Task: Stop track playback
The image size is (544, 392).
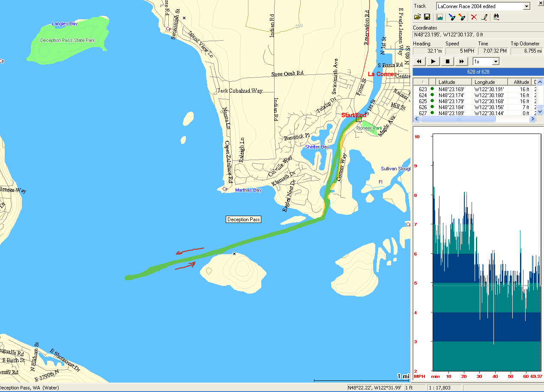Action: pos(447,62)
